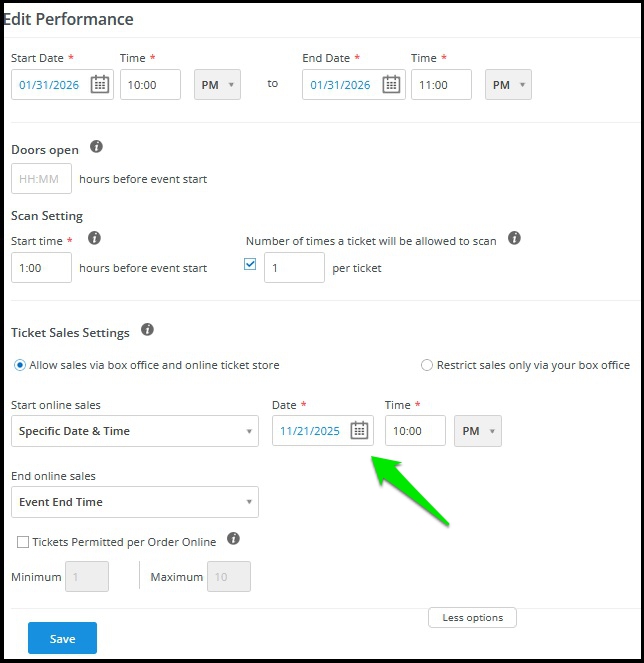Screen dimensions: 644x663
Task: Show info for Tickets Permitted per Order
Action: [x=233, y=539]
